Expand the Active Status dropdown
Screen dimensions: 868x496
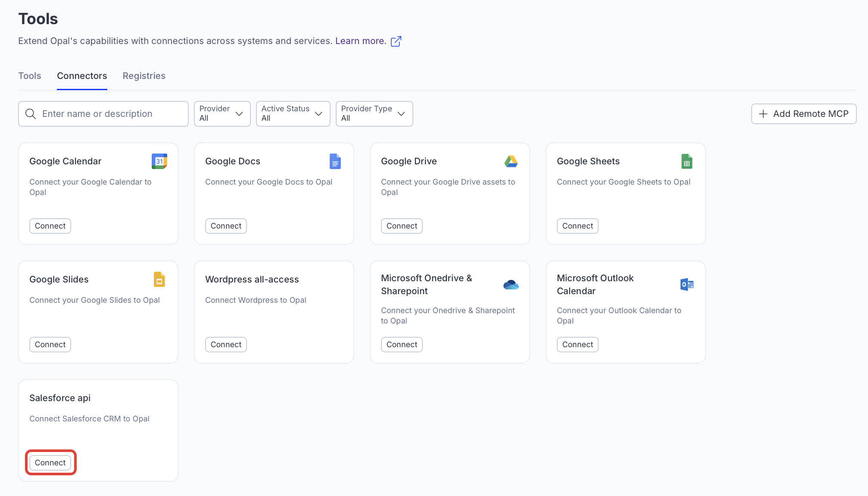click(x=293, y=114)
